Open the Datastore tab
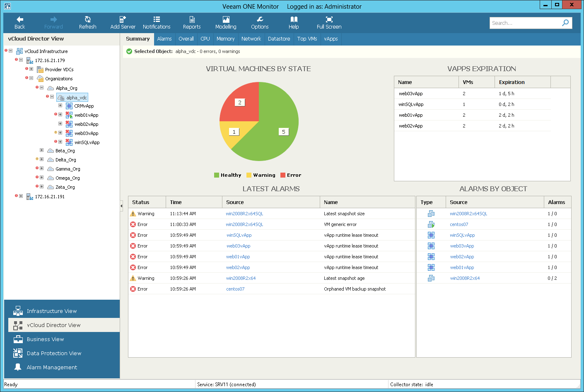584x392 pixels. click(x=279, y=39)
